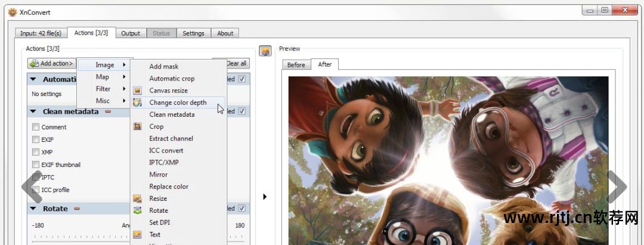Click the Text action icon in menu

tap(138, 234)
